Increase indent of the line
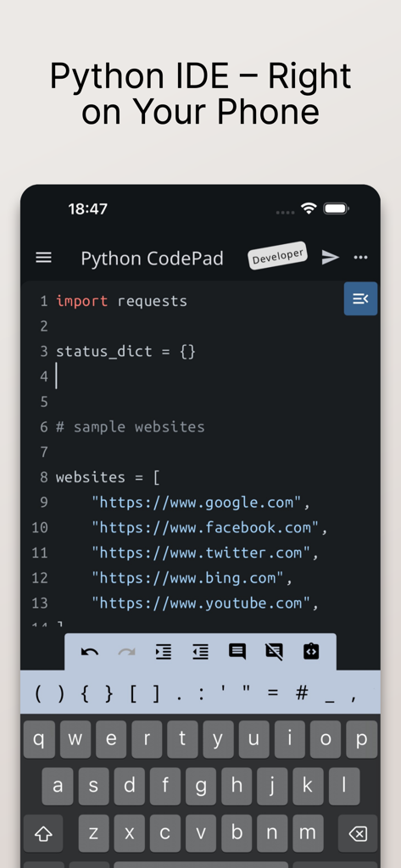Image resolution: width=401 pixels, height=868 pixels. [x=164, y=652]
